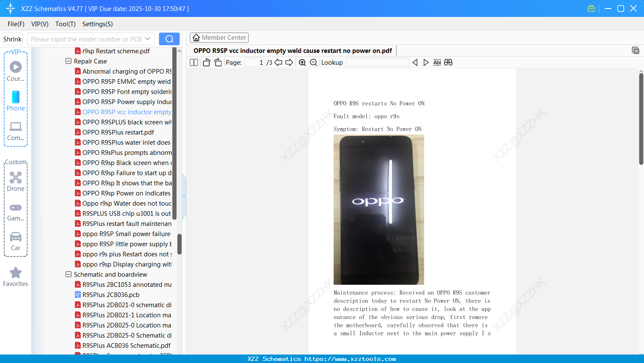The width and height of the screenshot is (644, 363).
Task: Visit the xzztools.com link in status bar
Action: (350, 359)
